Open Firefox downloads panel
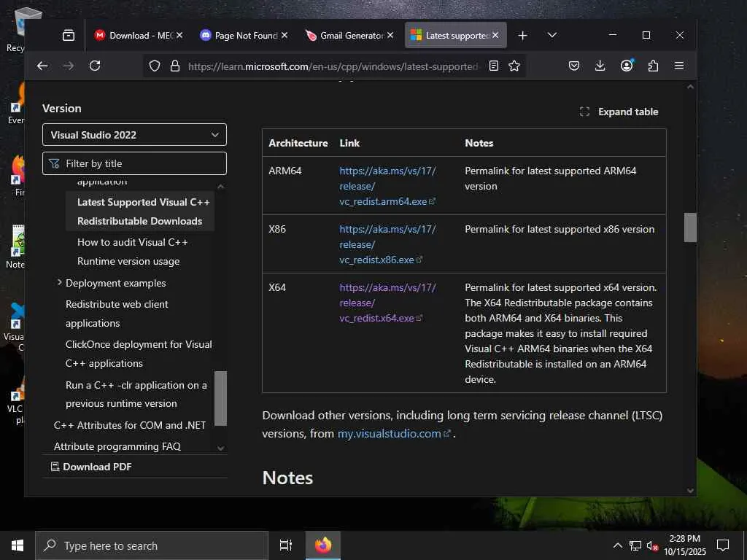Viewport: 747px width, 560px height. click(x=600, y=66)
